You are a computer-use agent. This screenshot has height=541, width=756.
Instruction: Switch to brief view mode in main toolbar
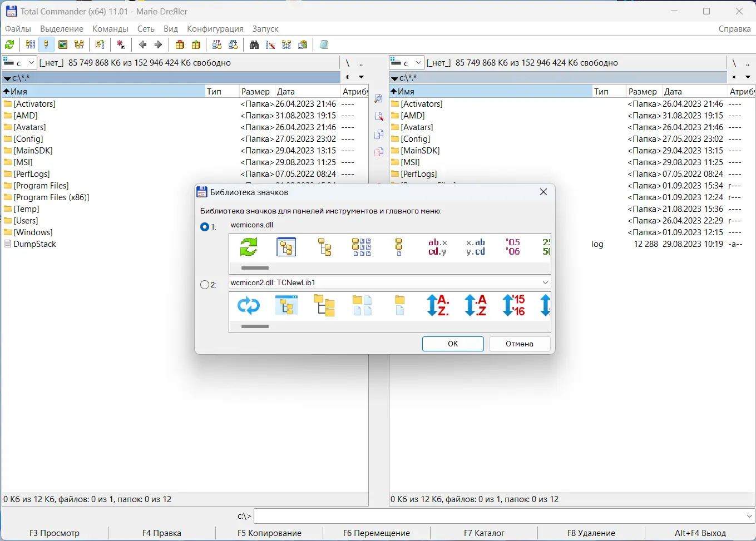31,45
